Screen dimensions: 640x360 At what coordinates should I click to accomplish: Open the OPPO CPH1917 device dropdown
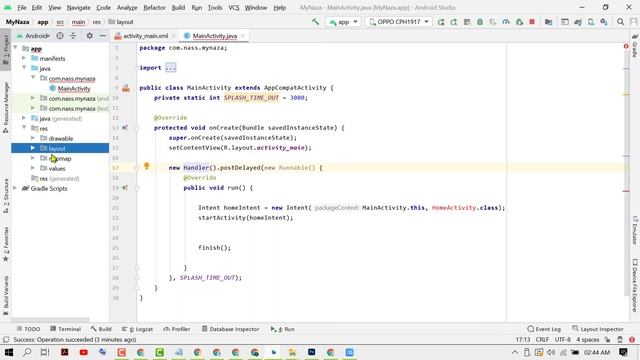click(399, 22)
